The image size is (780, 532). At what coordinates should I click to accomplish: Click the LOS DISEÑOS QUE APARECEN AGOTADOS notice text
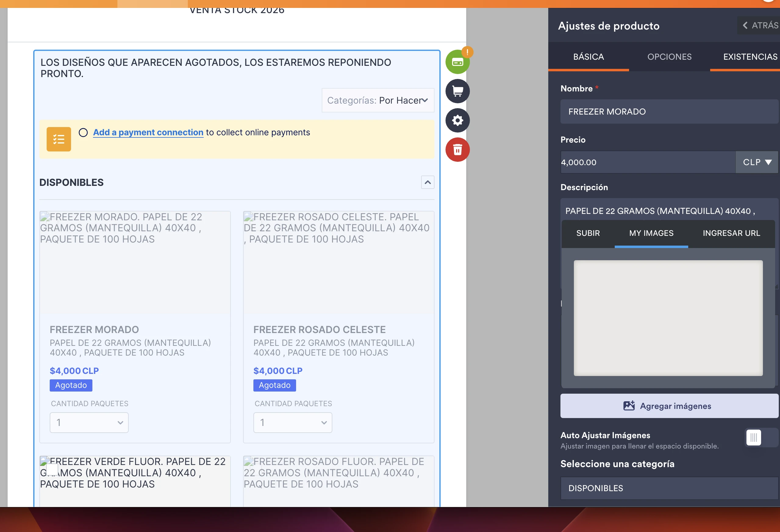(216, 68)
